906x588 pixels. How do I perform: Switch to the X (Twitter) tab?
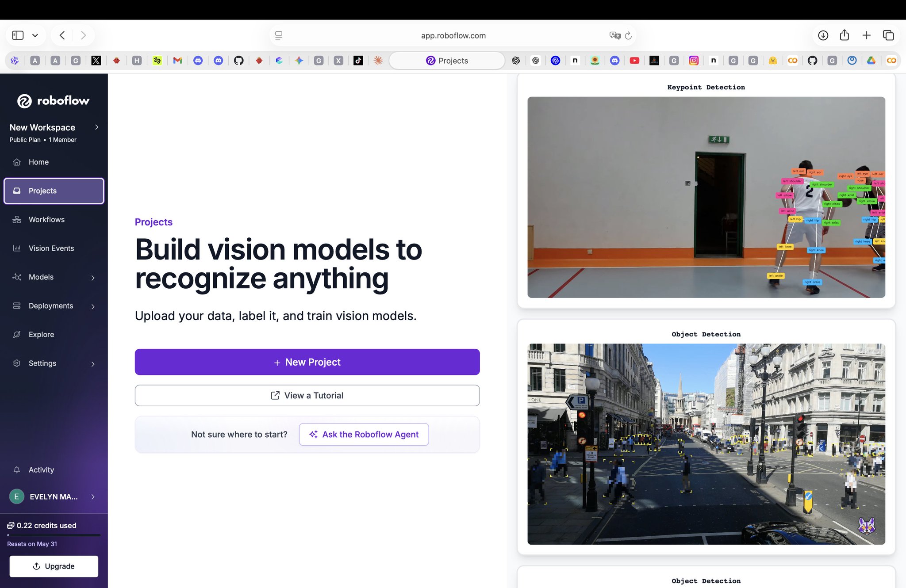pyautogui.click(x=96, y=61)
